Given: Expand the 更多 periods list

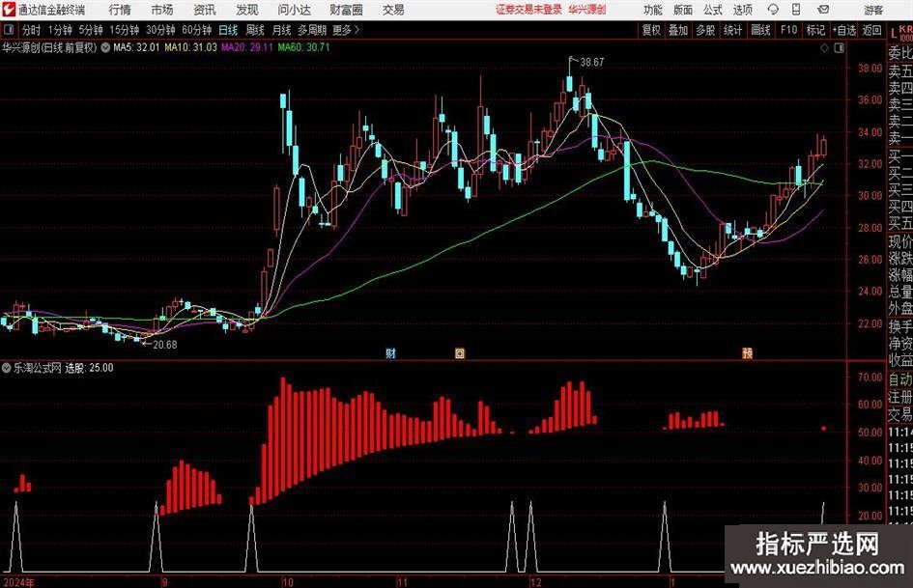Looking at the screenshot, I should tap(345, 30).
